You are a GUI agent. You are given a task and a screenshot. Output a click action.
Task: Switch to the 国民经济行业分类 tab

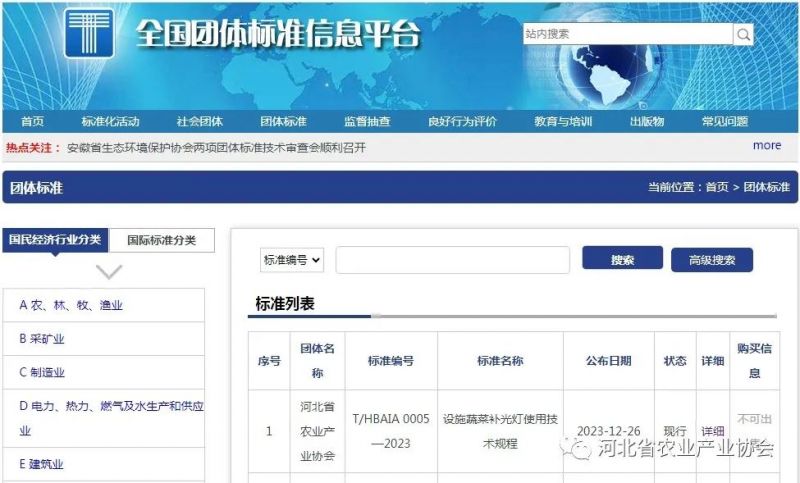[55, 240]
